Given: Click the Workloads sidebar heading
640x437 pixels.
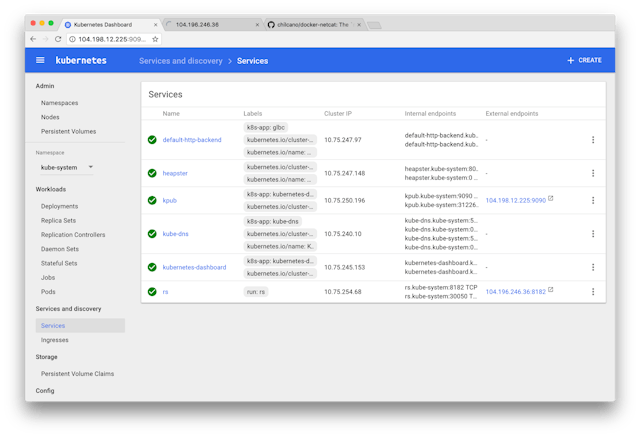Looking at the screenshot, I should [51, 189].
